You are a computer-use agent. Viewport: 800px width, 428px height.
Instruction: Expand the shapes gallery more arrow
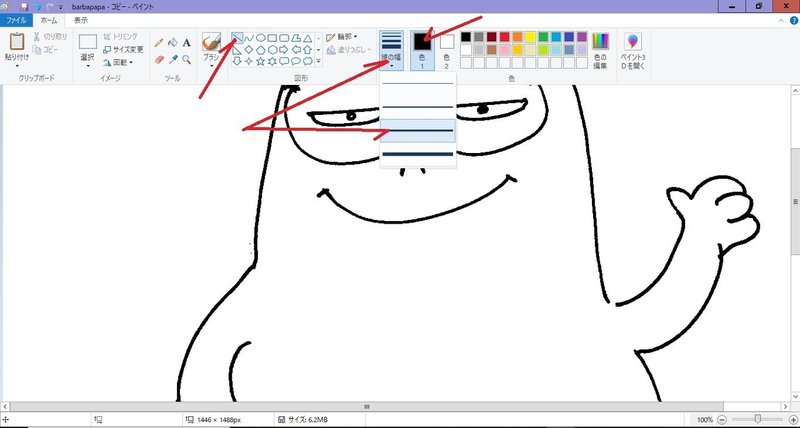coord(318,61)
